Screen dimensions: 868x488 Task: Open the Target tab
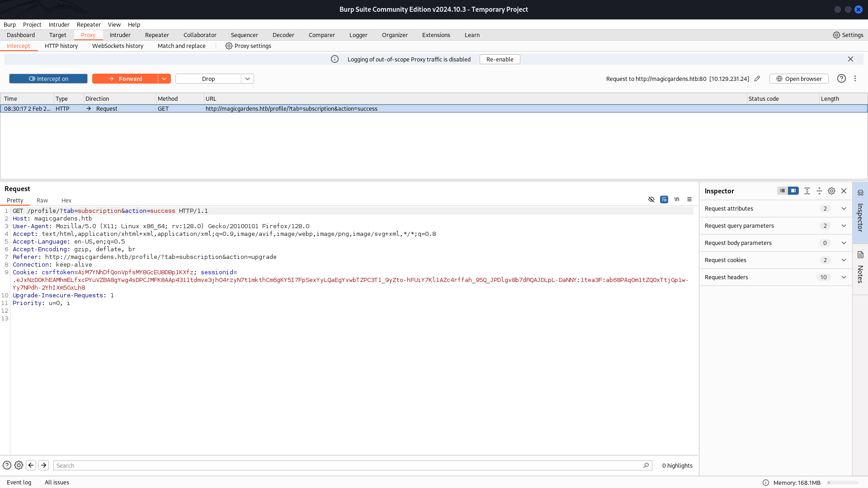[58, 35]
